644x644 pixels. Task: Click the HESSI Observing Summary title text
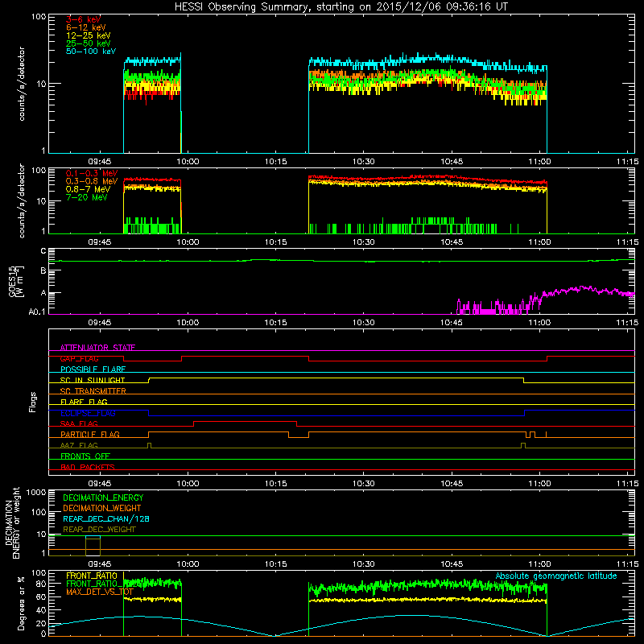[341, 7]
